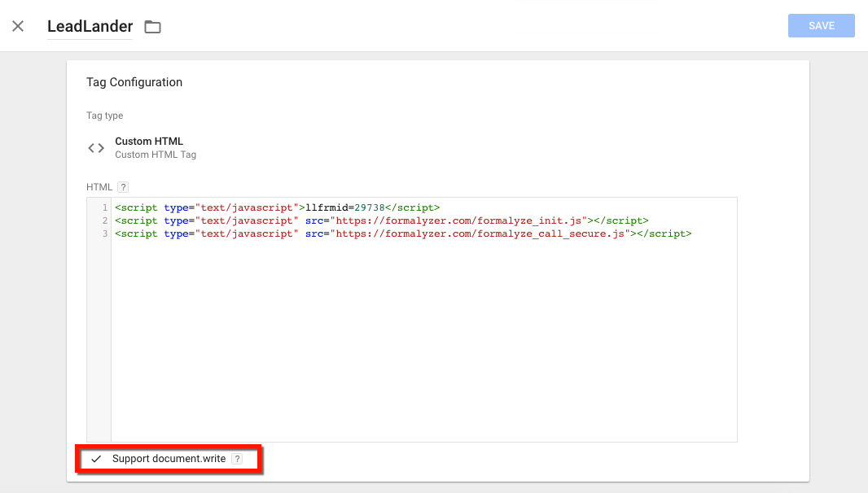Click code line 1 with llfrmid=29738

click(x=278, y=207)
